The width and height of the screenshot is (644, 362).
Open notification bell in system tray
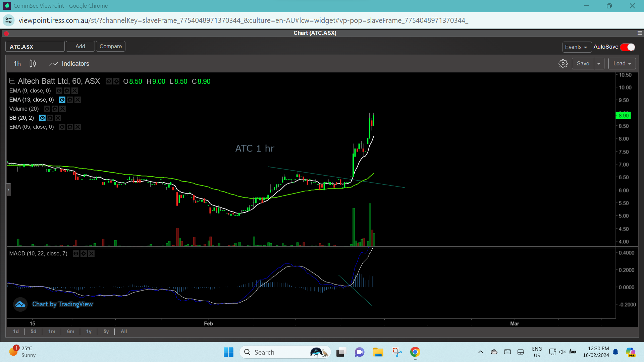[615, 352]
